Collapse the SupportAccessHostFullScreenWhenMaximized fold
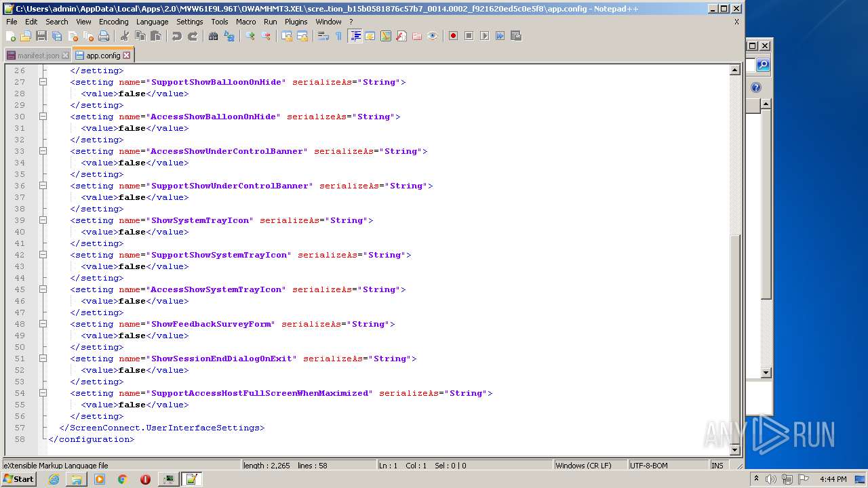 coord(43,393)
